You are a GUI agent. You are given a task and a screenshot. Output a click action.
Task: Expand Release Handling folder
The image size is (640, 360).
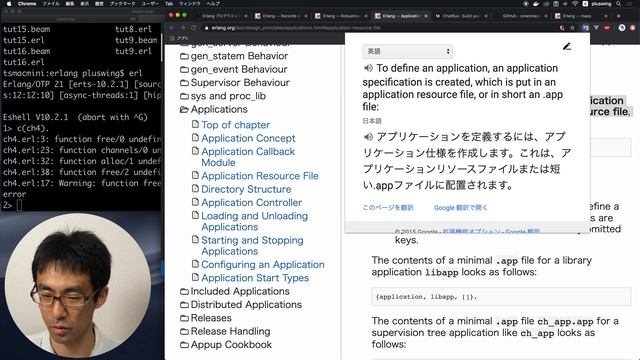[225, 331]
